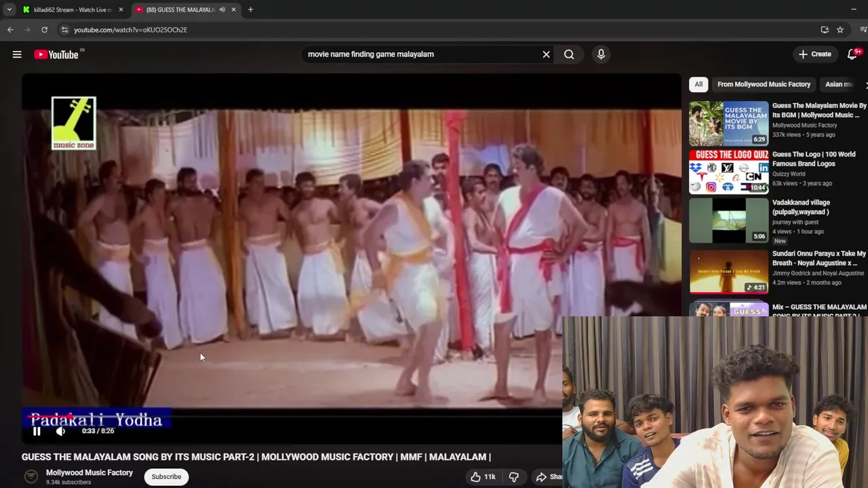The width and height of the screenshot is (868, 488).
Task: Mute the tab via its audio icon
Action: (222, 9)
